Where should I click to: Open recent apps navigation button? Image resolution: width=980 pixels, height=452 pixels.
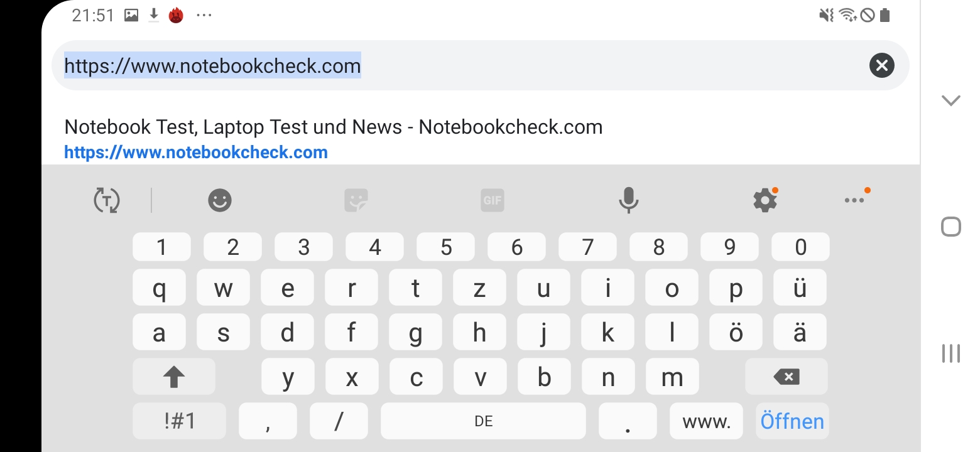tap(950, 353)
